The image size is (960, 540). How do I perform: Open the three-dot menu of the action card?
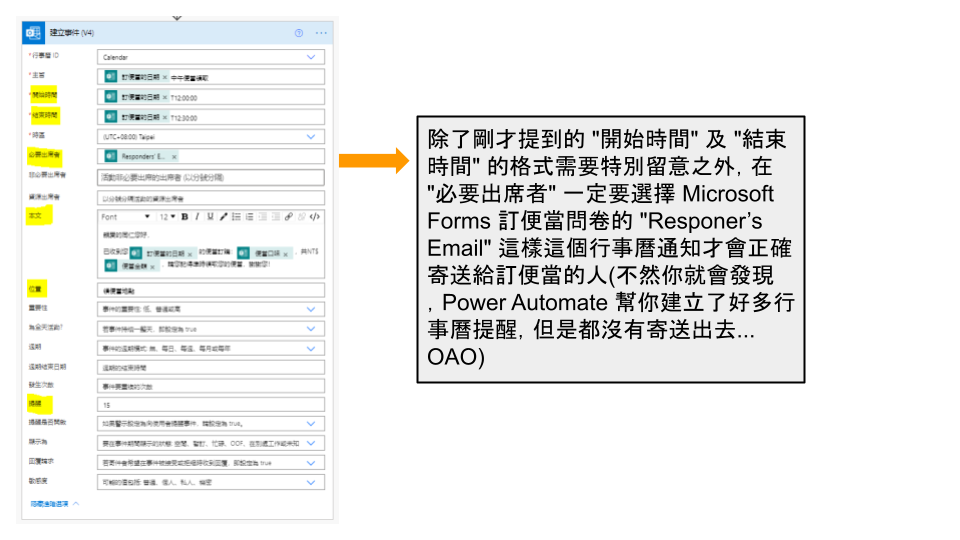click(321, 33)
